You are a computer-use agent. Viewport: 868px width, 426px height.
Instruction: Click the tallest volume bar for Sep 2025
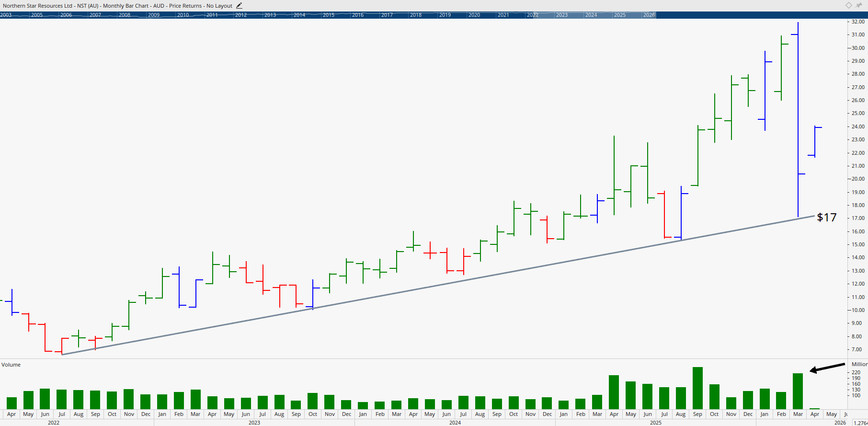point(697,388)
